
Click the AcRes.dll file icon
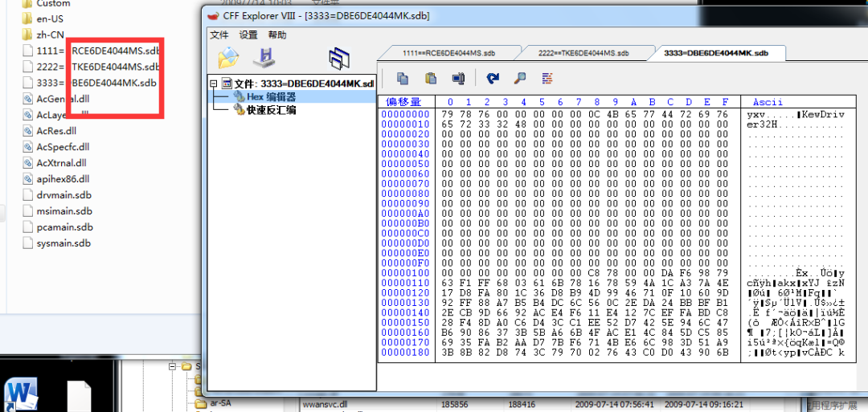tap(27, 131)
